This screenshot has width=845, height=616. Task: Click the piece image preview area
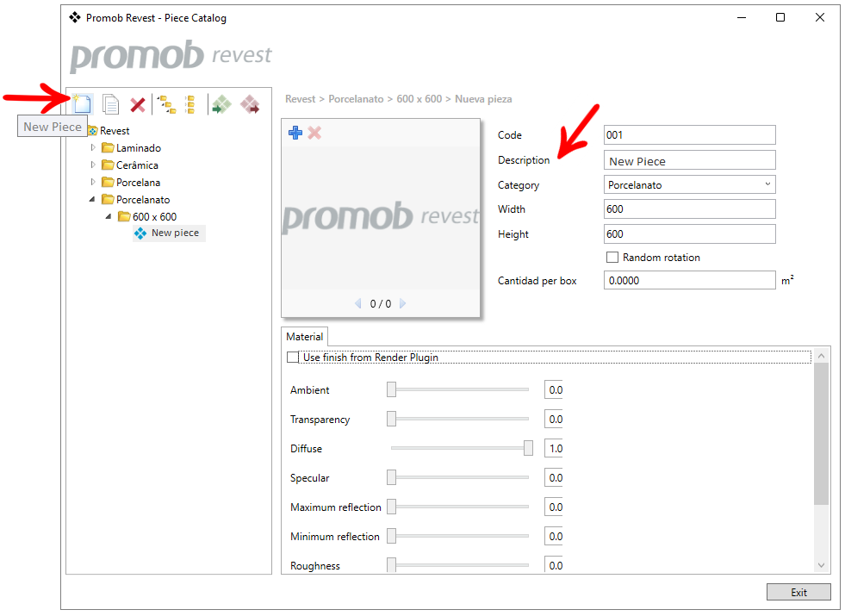381,218
